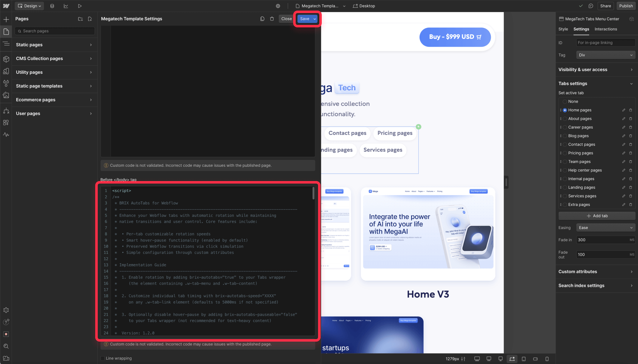Click the Contact pages tab in canvas
Image resolution: width=638 pixels, height=364 pixels.
point(347,133)
